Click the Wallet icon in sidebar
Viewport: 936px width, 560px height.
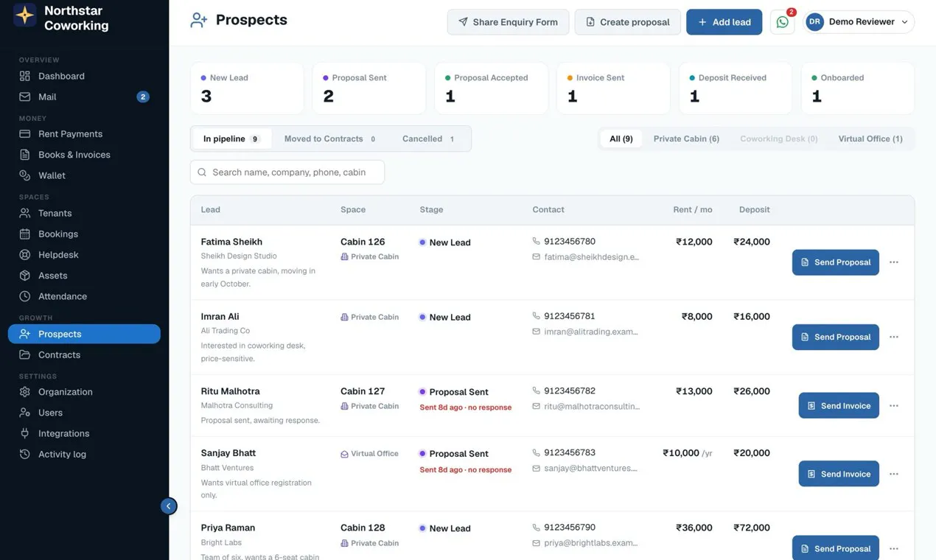[25, 175]
